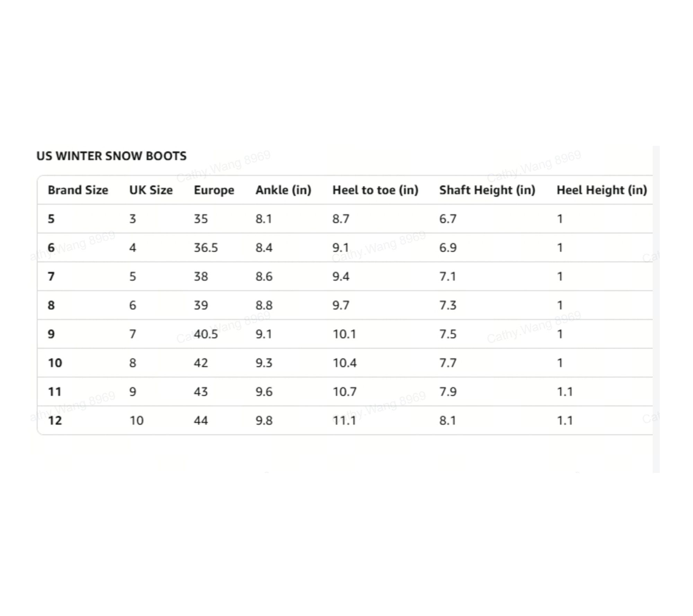
Task: Click the brand size 12 row label
Action: pos(55,421)
